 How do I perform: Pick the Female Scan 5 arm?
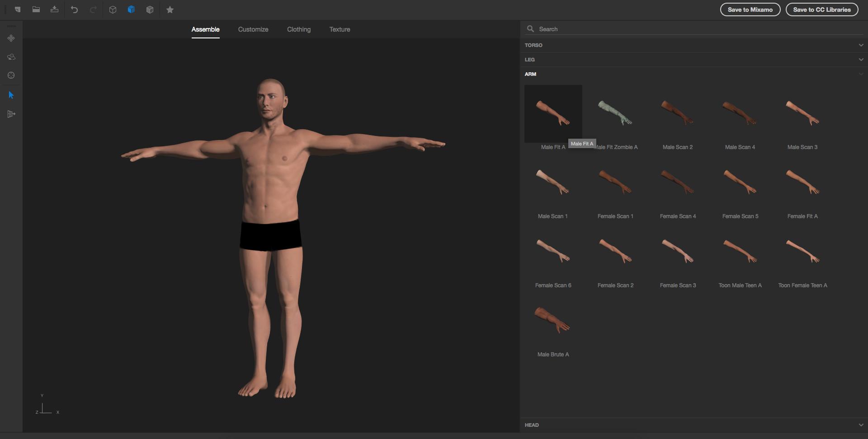click(740, 183)
